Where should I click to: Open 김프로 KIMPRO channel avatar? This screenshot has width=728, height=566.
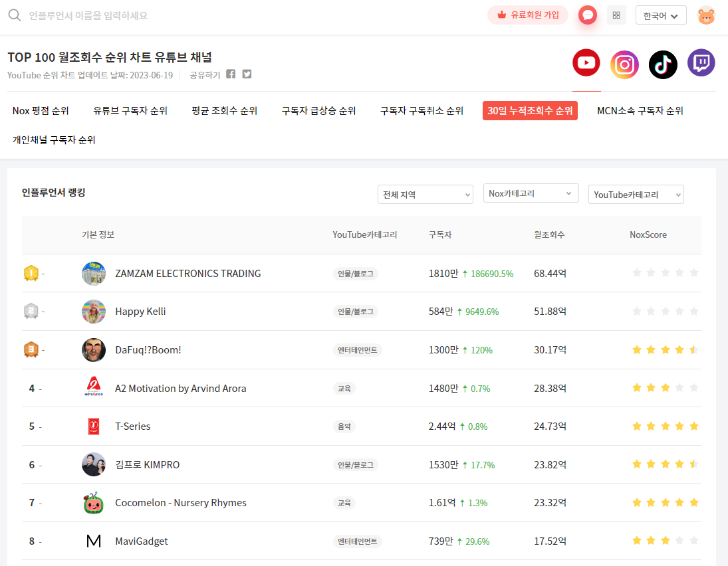94,464
